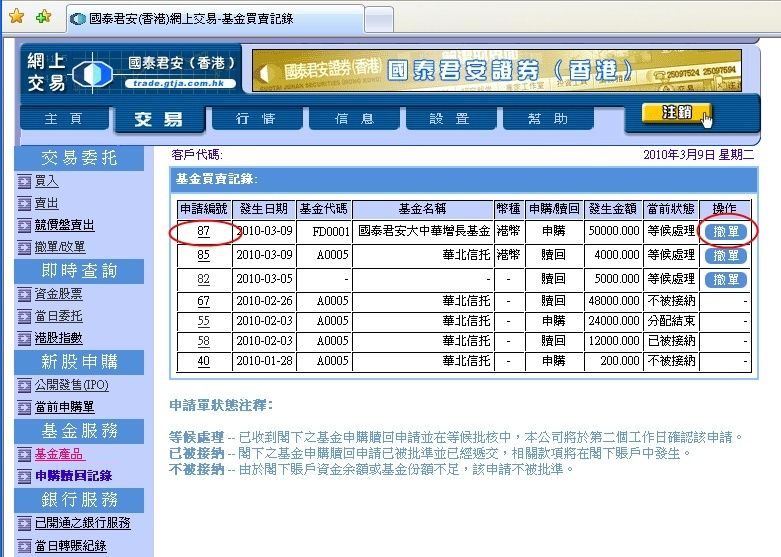
Task: Click the 基金服務 sidebar section header
Action: (79, 431)
